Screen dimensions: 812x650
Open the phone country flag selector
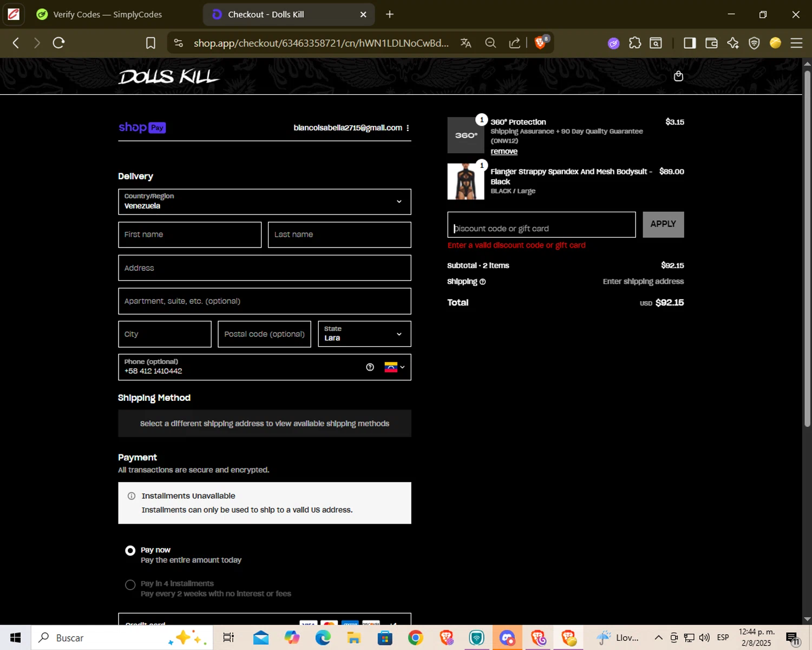click(395, 367)
